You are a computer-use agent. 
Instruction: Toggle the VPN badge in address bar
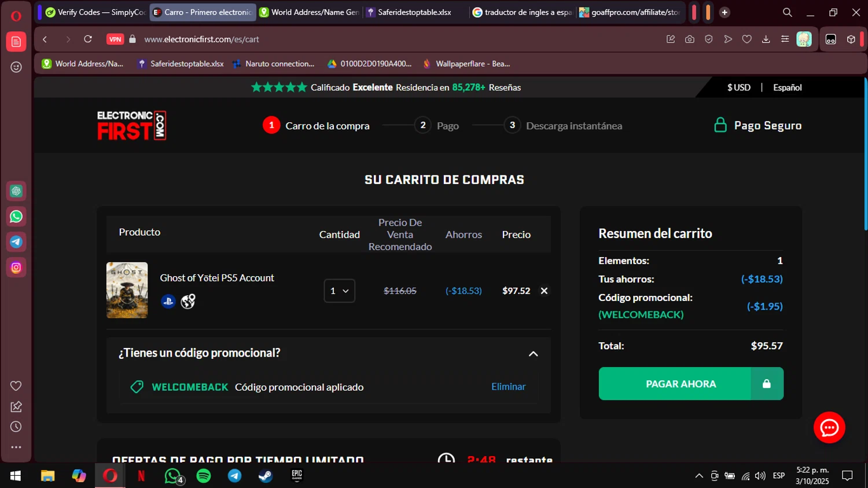pyautogui.click(x=115, y=39)
